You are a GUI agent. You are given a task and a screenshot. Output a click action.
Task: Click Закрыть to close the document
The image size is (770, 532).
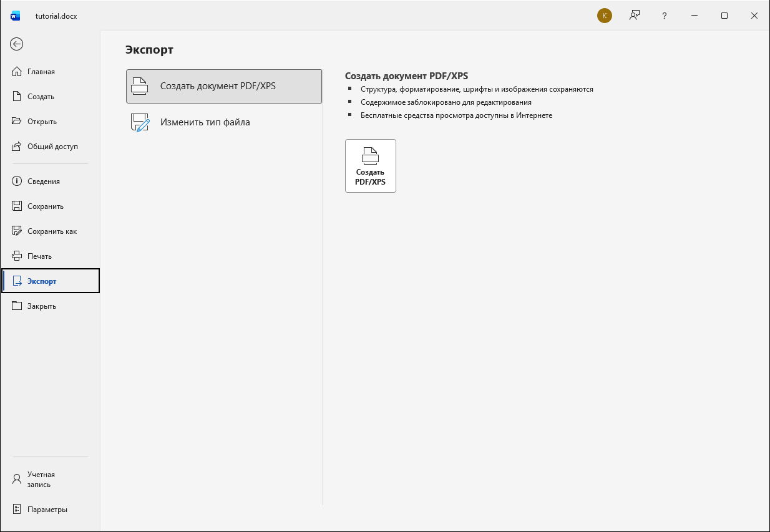click(x=50, y=306)
